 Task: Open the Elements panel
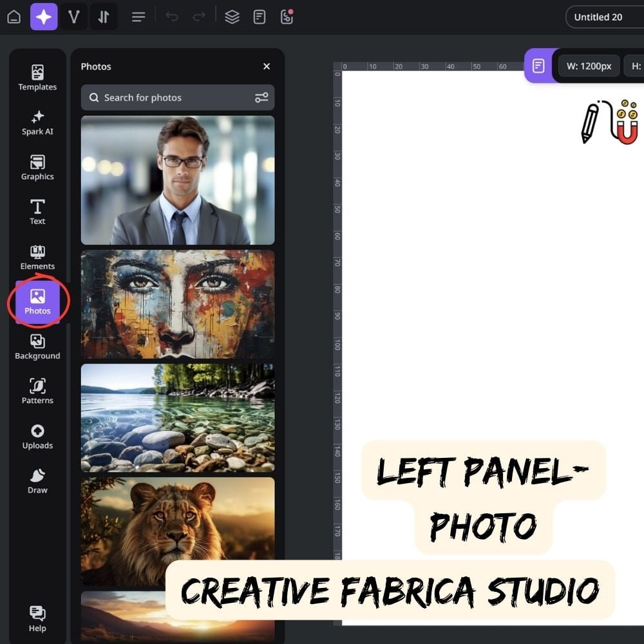[37, 257]
